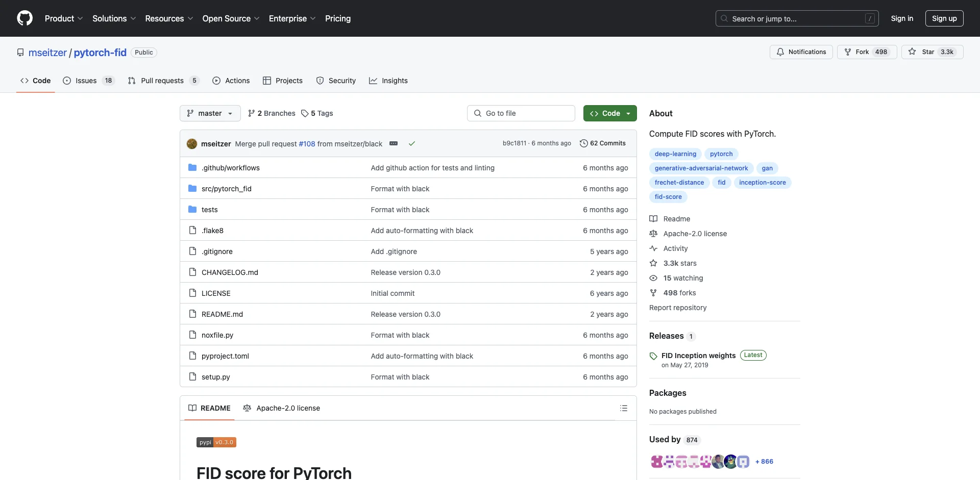980x480 pixels.
Task: View the Insights tab
Action: coord(388,81)
